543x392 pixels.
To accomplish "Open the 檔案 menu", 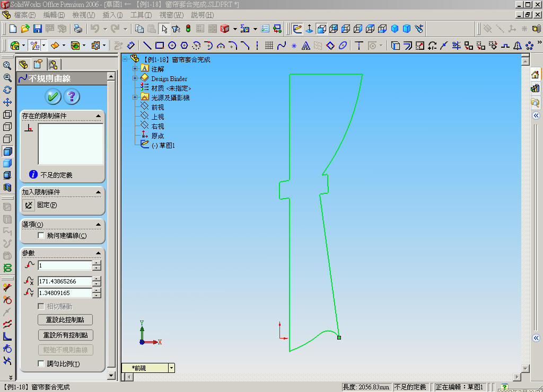I will (24, 15).
